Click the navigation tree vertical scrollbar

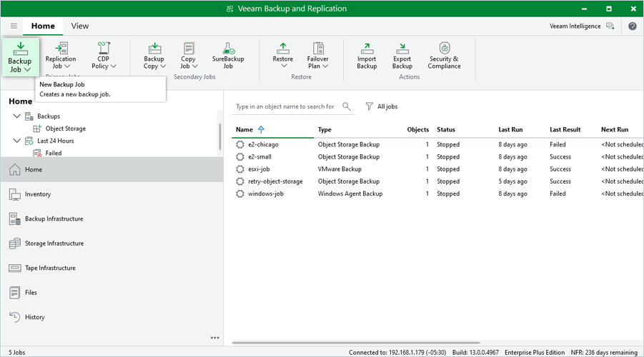[x=220, y=136]
